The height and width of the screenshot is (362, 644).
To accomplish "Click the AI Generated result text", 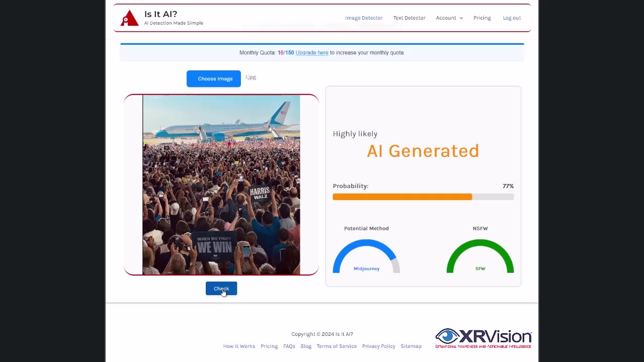I will coord(423,151).
